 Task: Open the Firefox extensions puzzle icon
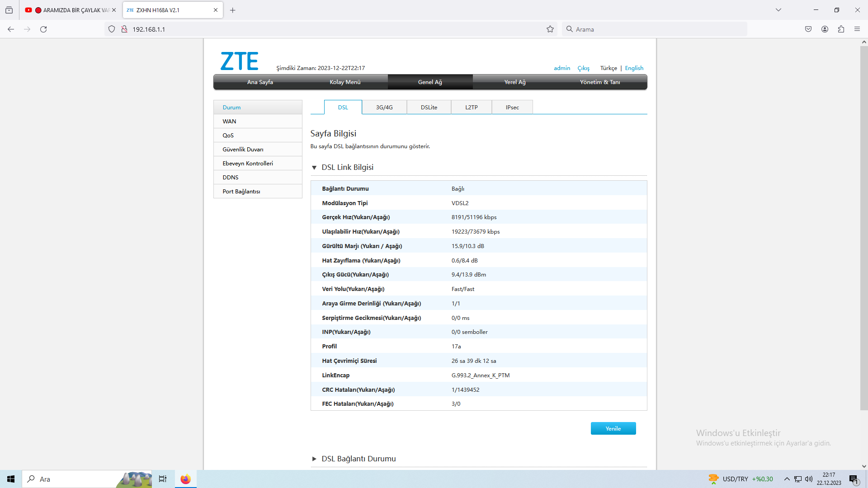point(841,29)
